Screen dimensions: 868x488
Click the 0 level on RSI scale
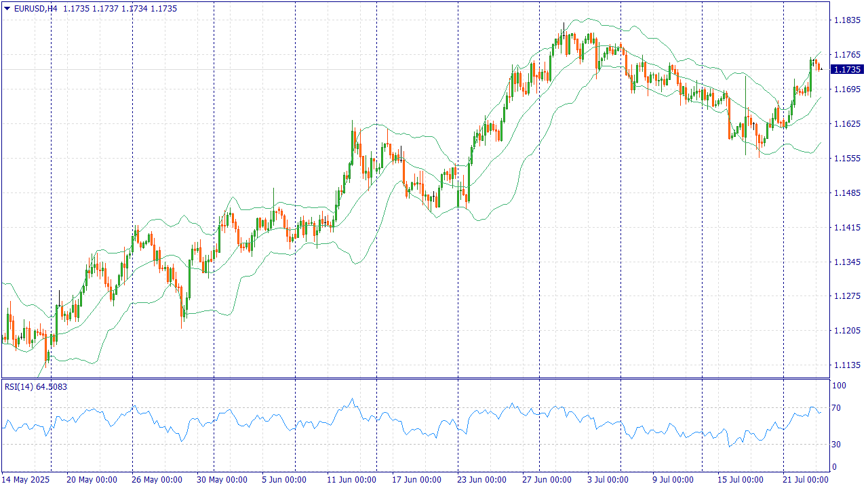point(835,467)
